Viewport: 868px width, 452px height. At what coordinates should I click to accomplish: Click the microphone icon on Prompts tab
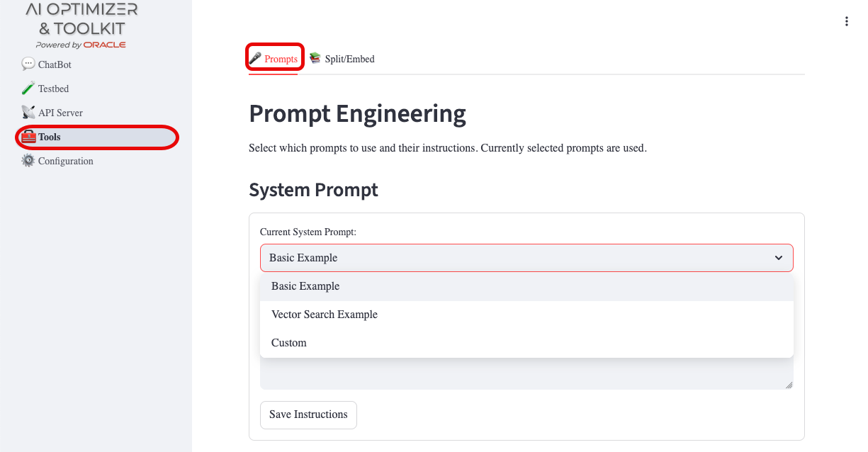click(256, 57)
